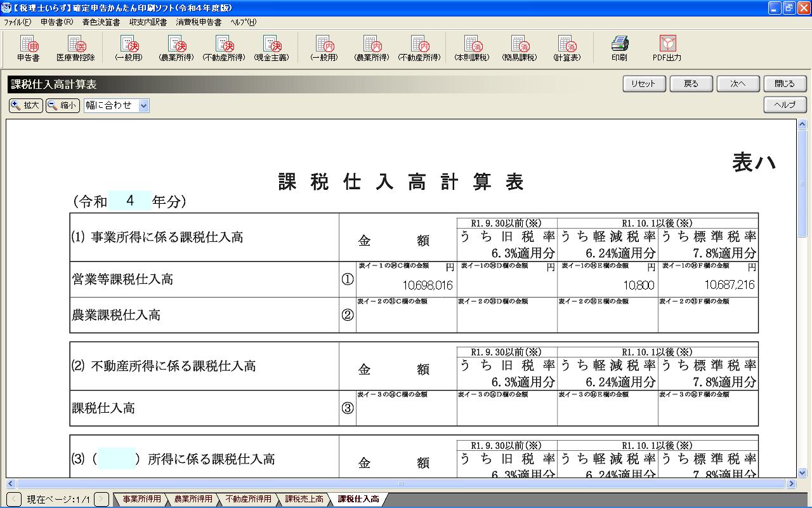Switch to the 事業所得用 tab
Image resolution: width=812 pixels, height=508 pixels.
point(141,499)
